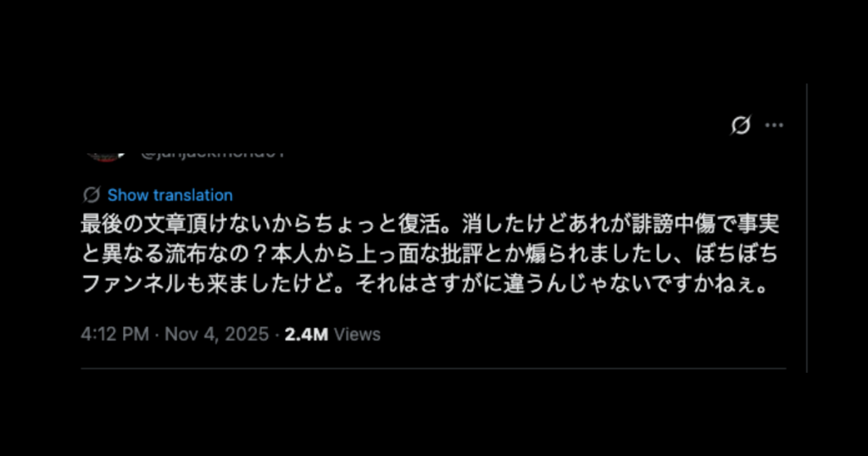Click the post's first line starting 最後の文章

pyautogui.click(x=430, y=224)
